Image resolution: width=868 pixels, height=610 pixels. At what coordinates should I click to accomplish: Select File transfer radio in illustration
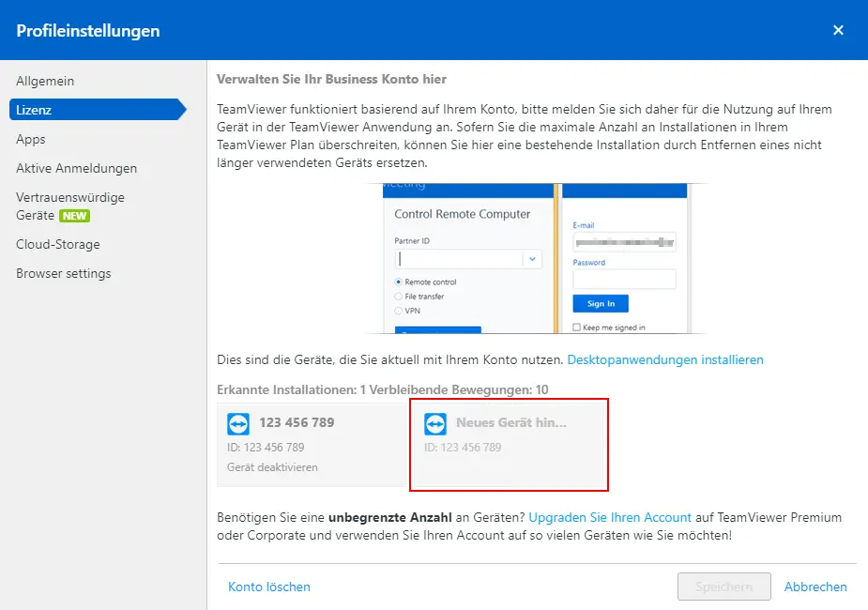coord(398,297)
